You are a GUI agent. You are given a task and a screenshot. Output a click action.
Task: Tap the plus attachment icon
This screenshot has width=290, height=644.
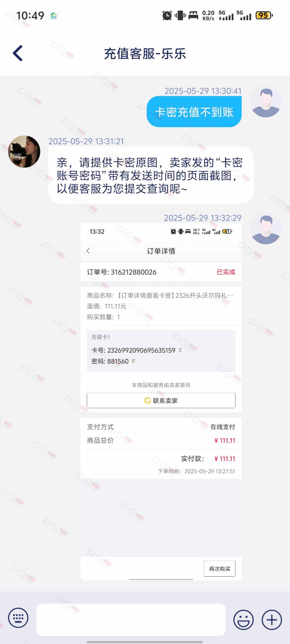click(x=272, y=620)
